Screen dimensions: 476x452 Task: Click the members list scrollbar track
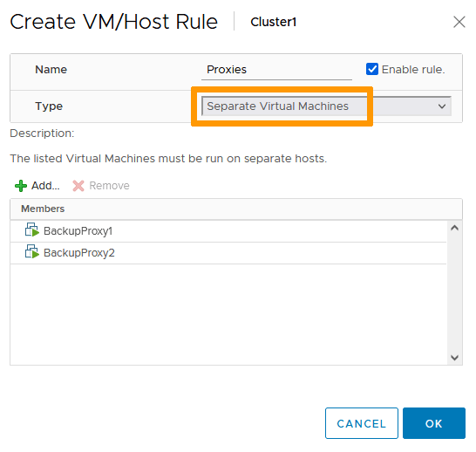454,292
